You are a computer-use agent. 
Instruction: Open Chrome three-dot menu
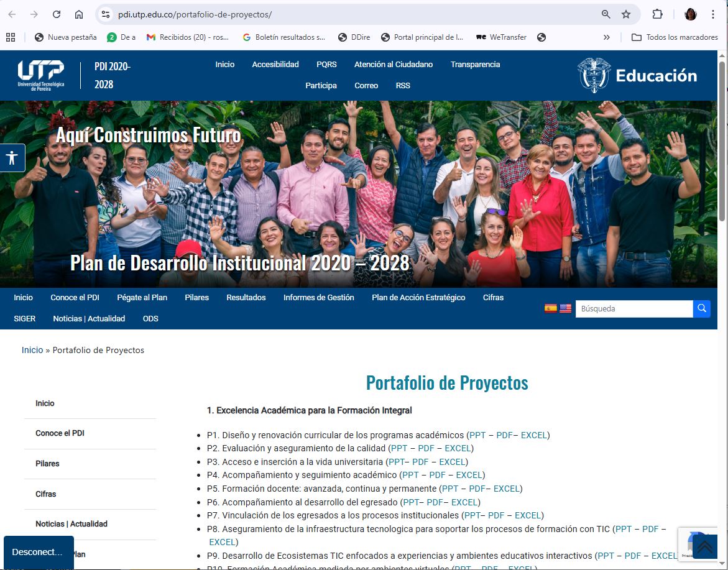[713, 14]
